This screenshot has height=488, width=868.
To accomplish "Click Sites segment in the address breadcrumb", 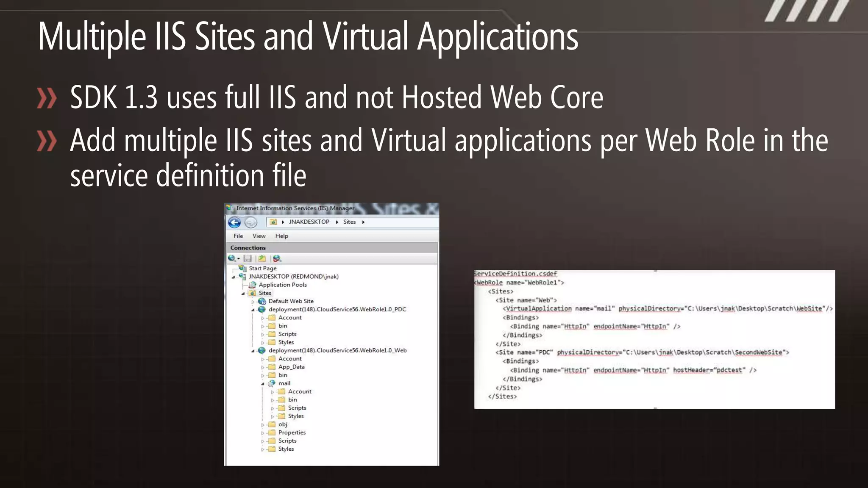I will pyautogui.click(x=349, y=222).
